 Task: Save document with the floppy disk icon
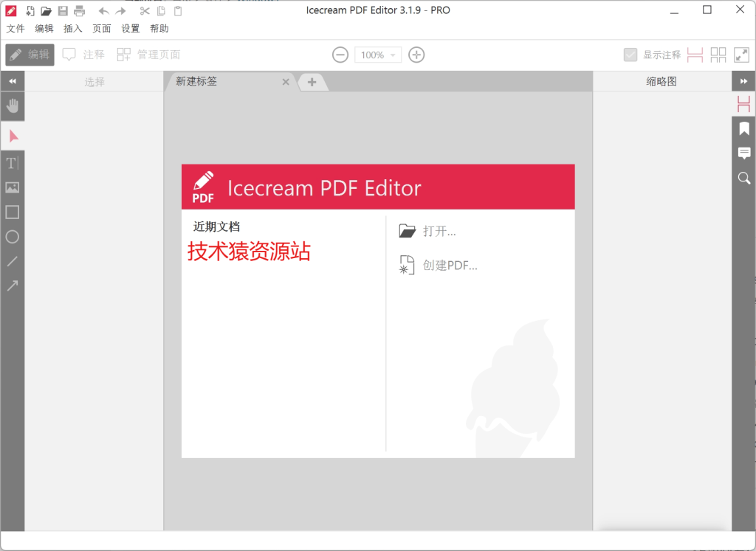pyautogui.click(x=63, y=10)
